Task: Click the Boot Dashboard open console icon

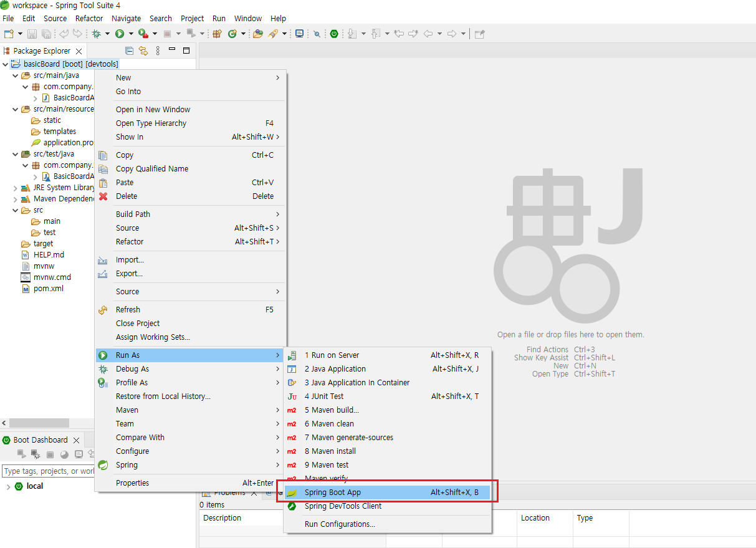Action: 79,454
